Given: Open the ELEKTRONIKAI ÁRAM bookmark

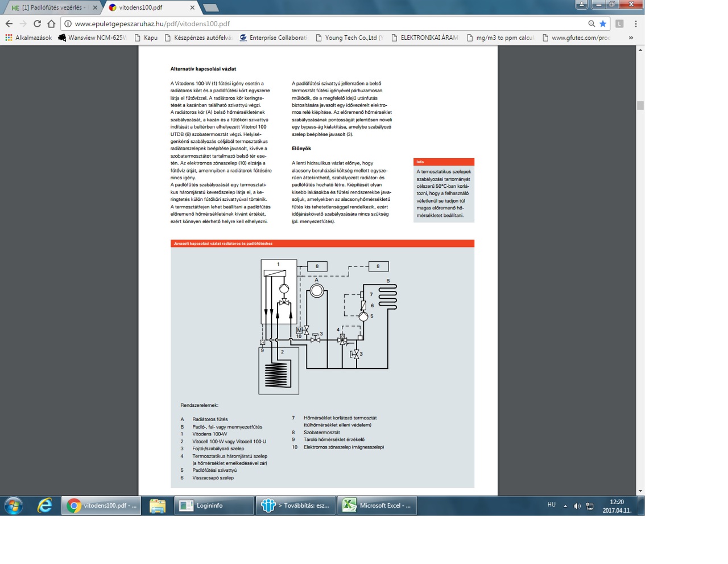Looking at the screenshot, I should (424, 38).
